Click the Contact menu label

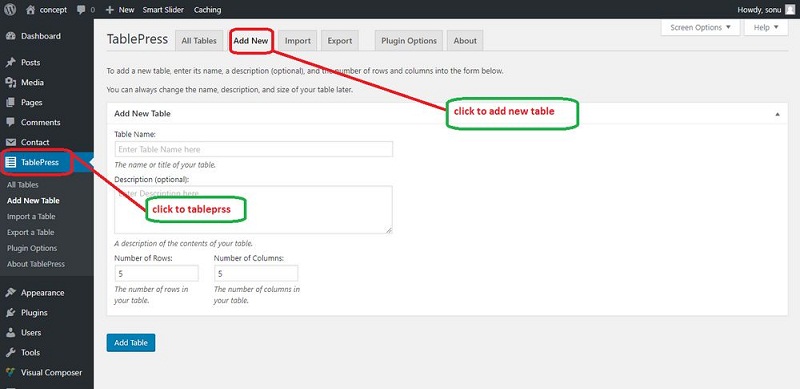(x=35, y=142)
